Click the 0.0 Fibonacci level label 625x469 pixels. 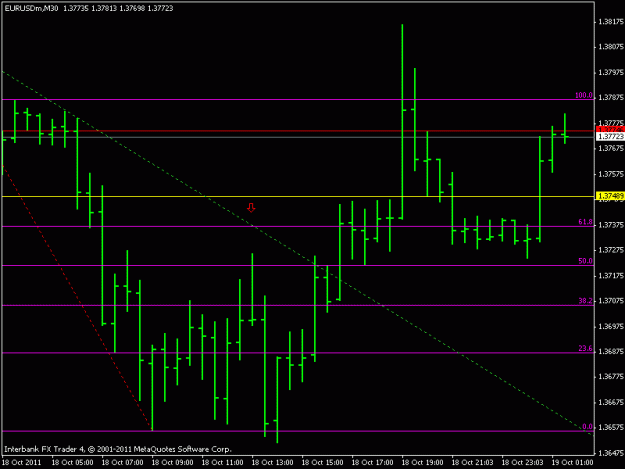(x=587, y=427)
